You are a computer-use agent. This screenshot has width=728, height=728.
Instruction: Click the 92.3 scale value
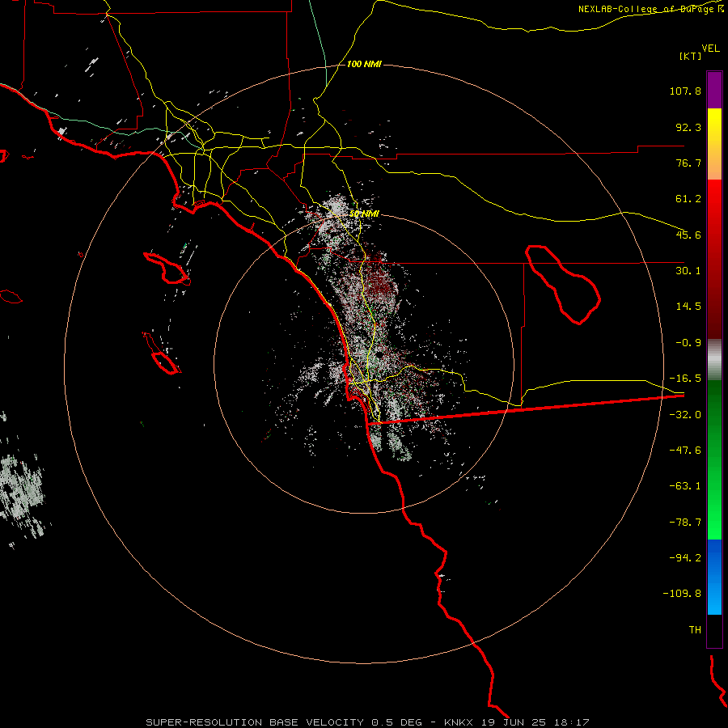688,127
